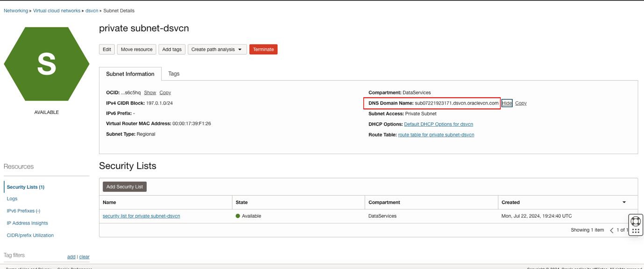Screen dimensions: 644x269
Task: Go to previous page of security lists
Action: click(x=612, y=230)
